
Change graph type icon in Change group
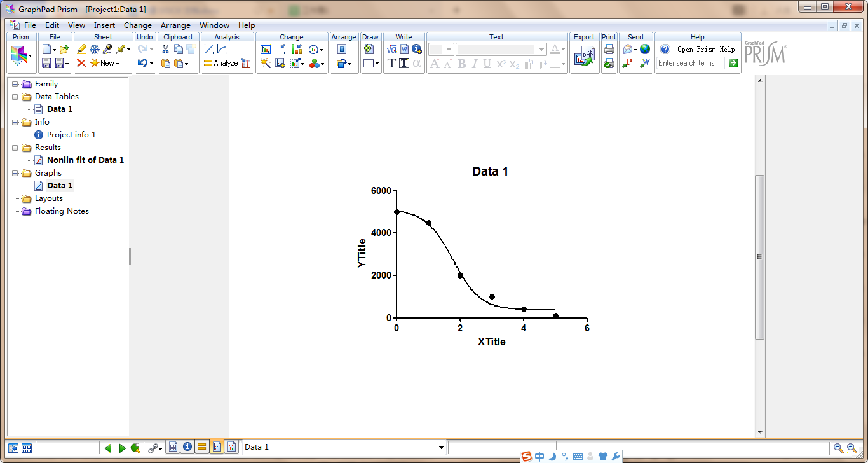click(x=266, y=49)
